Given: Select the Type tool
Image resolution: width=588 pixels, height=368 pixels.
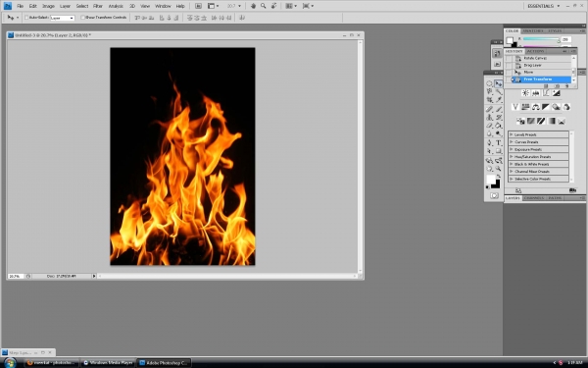Looking at the screenshot, I should tap(499, 142).
